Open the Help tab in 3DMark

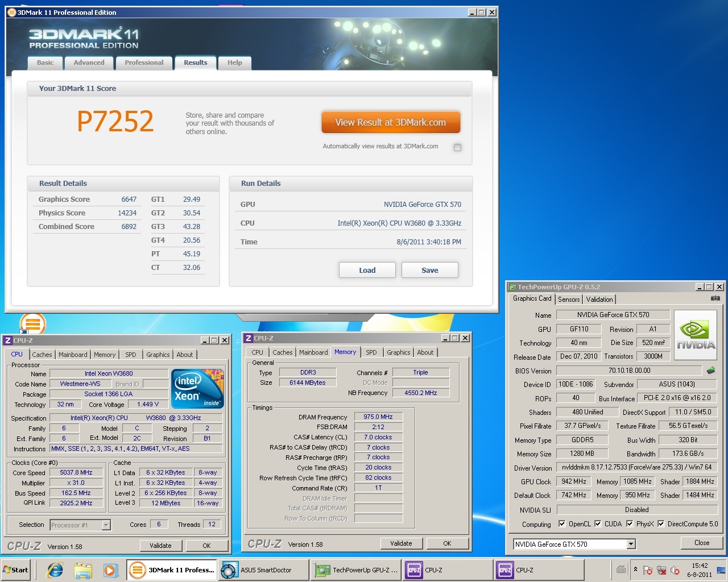tap(235, 63)
